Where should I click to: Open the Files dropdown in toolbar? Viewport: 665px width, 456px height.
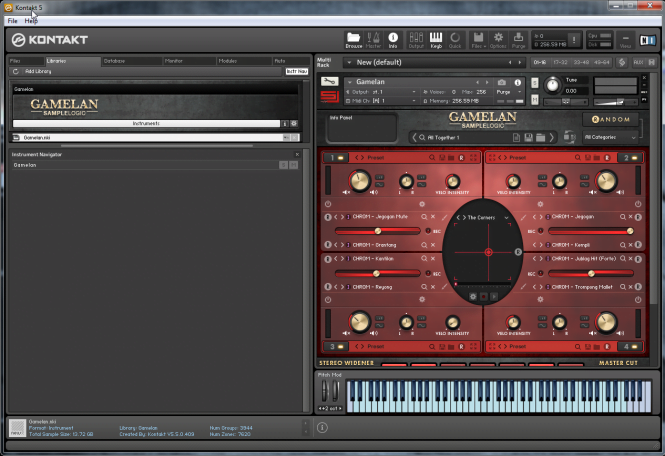(478, 40)
